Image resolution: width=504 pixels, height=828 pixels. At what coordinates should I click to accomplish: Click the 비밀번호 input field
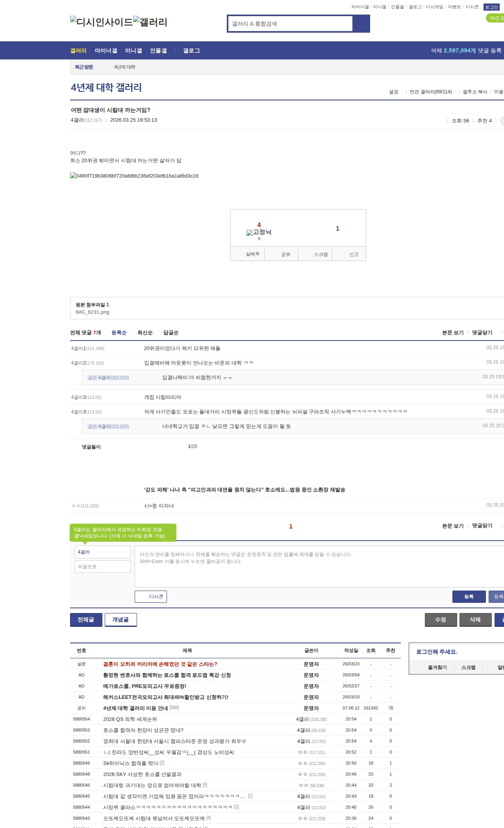pos(103,567)
